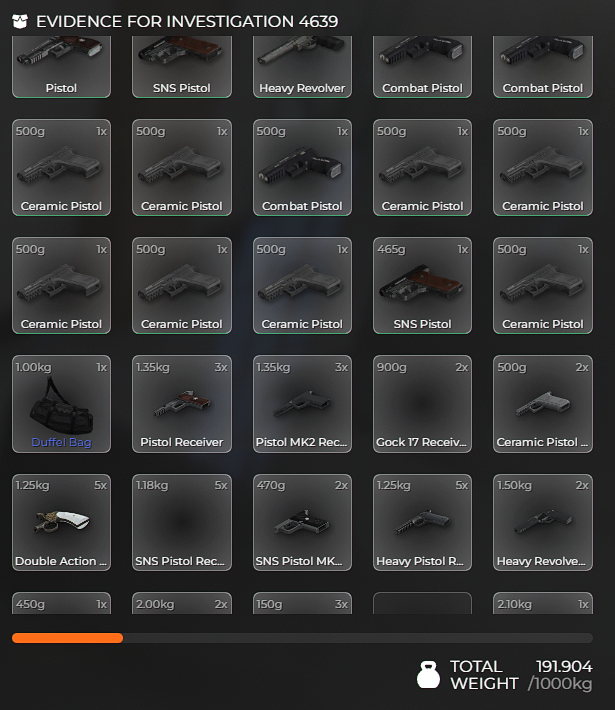Click the 'TOTAL WEIGHT' label
Screen dimensions: 615x710
[484, 675]
